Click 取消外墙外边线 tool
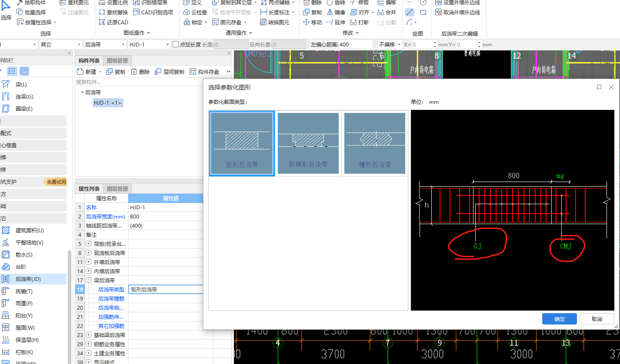 [458, 12]
